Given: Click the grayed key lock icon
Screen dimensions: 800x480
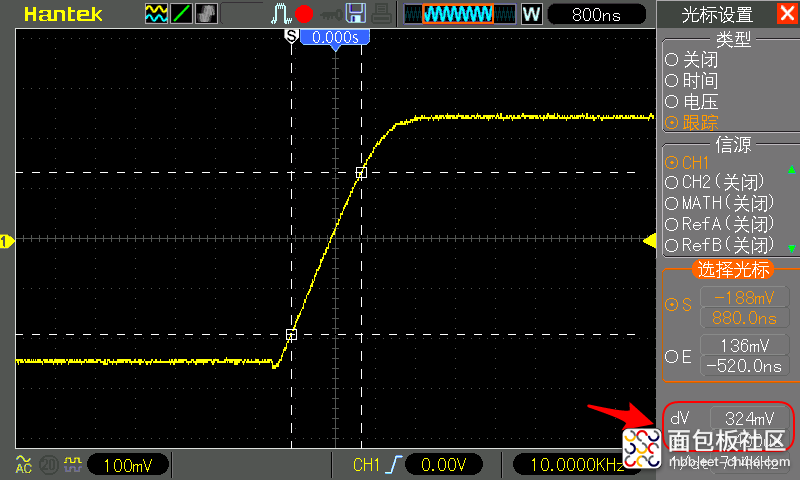Looking at the screenshot, I should coord(331,15).
